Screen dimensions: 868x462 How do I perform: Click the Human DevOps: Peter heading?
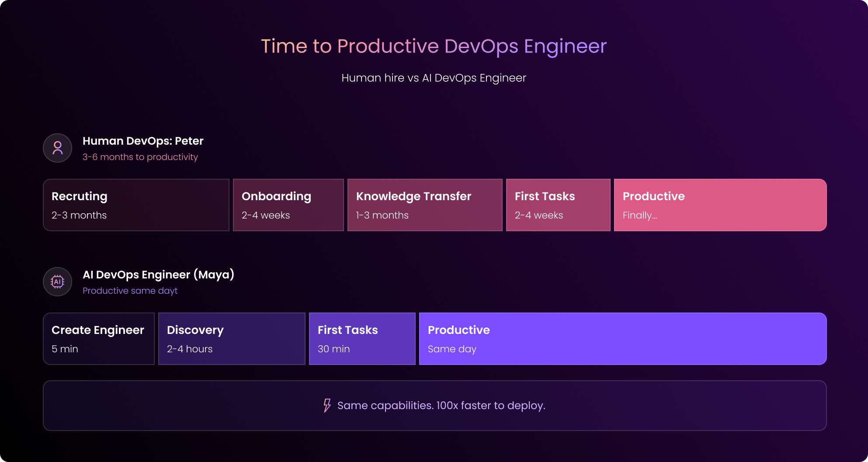pos(143,141)
